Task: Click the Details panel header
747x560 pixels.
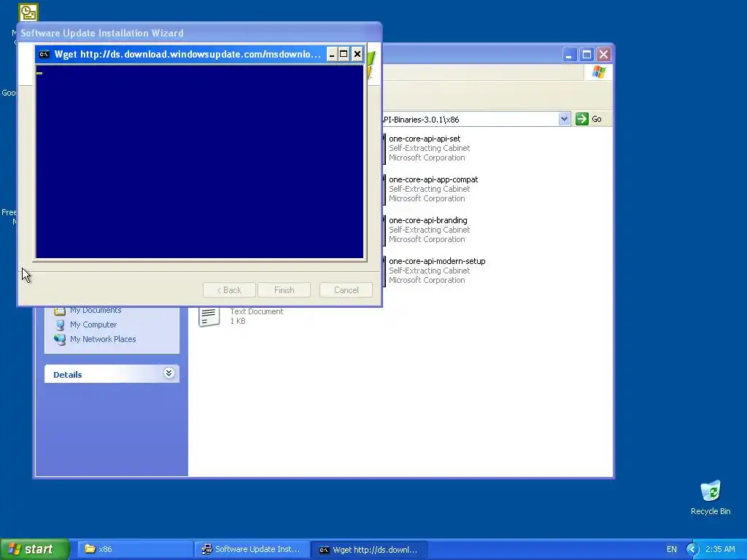Action: pyautogui.click(x=112, y=374)
